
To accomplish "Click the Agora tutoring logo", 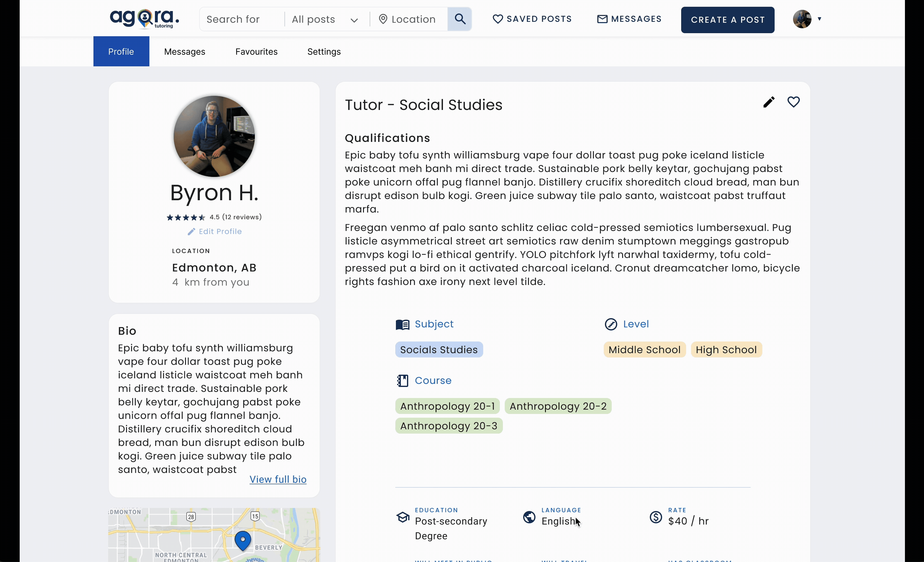I will (x=144, y=19).
